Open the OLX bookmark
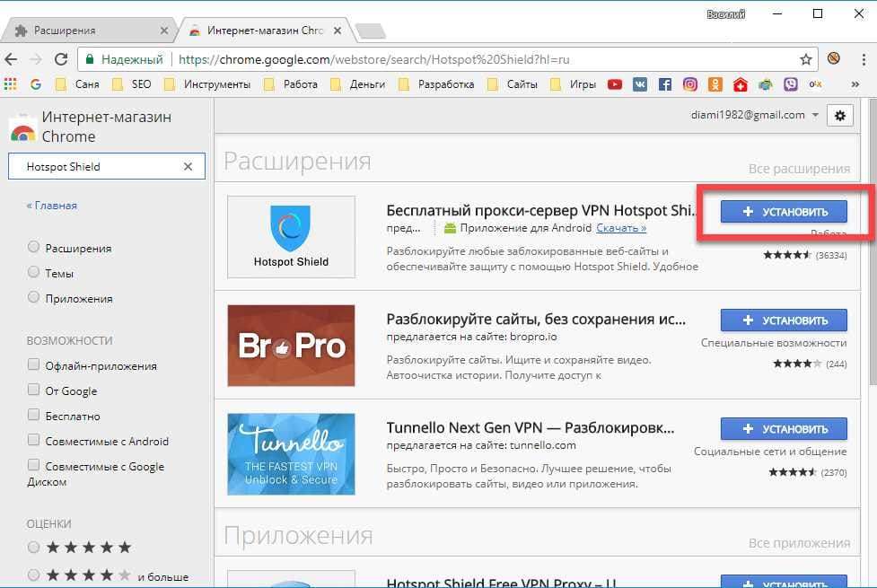The width and height of the screenshot is (877, 588). point(815,84)
